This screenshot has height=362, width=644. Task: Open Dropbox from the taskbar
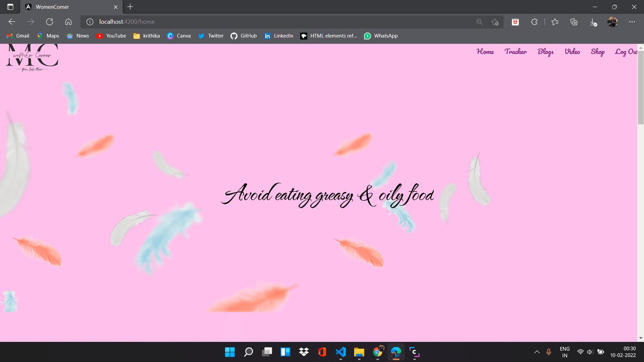tap(304, 352)
